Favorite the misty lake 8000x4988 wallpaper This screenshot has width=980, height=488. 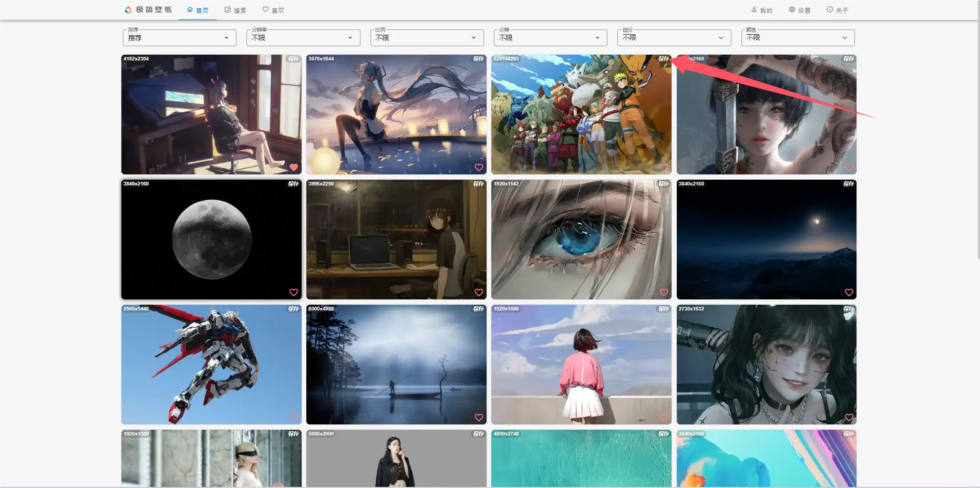pos(479,418)
